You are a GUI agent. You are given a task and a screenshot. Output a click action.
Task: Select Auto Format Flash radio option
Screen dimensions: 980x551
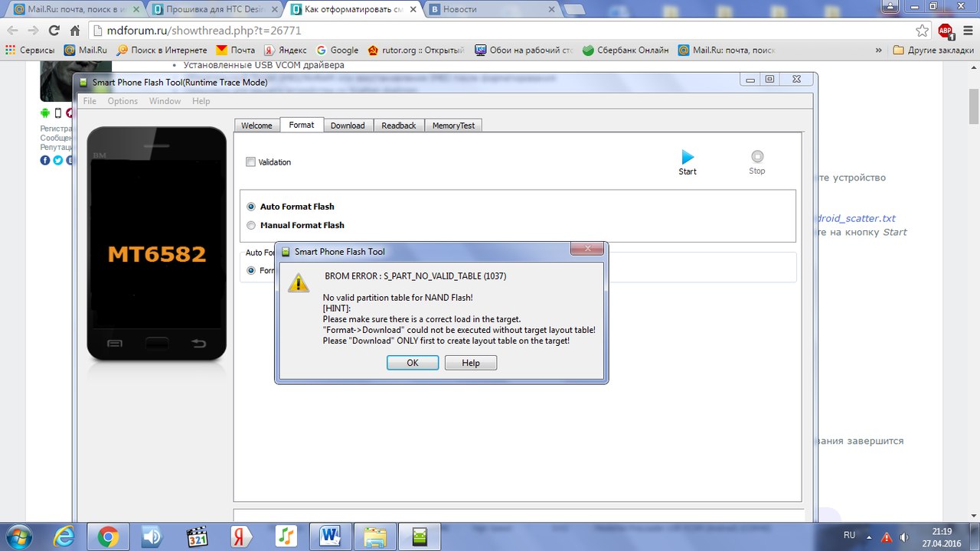tap(251, 207)
